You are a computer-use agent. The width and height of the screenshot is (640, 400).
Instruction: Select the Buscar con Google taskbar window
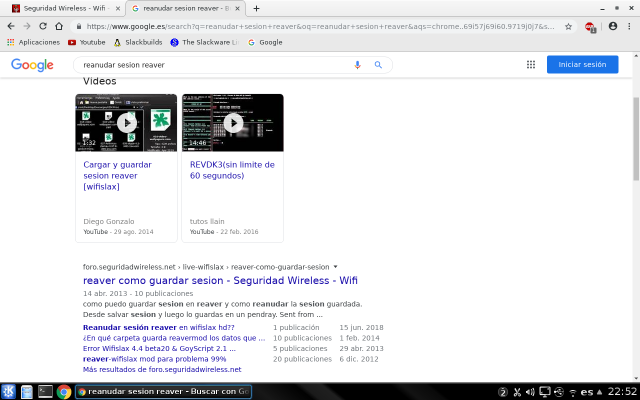point(163,392)
